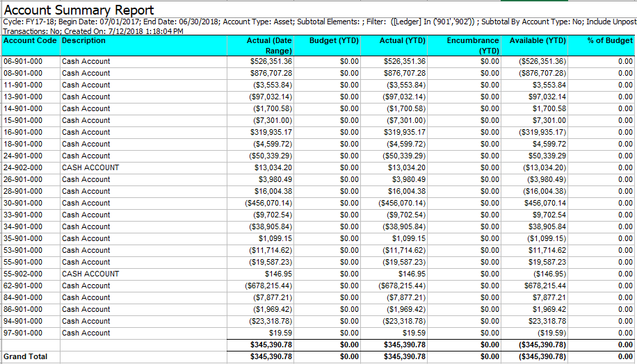Select account code 84-901-000
This screenshot has width=637, height=364.
point(23,297)
